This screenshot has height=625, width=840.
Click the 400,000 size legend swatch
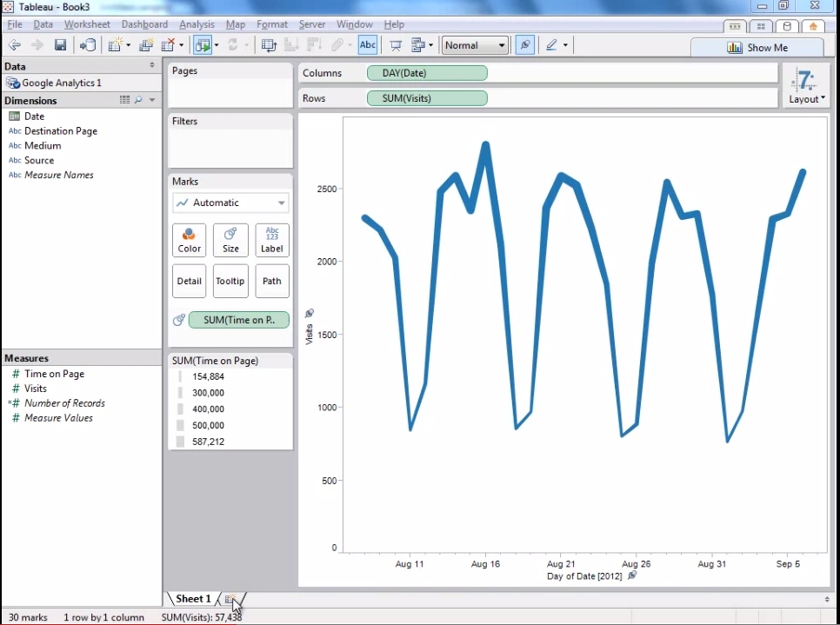181,409
